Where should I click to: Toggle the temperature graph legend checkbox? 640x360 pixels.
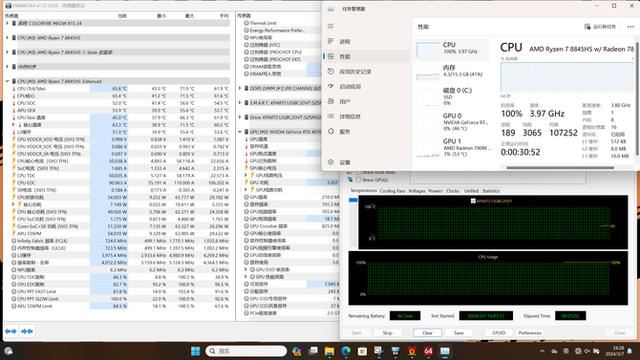click(473, 201)
